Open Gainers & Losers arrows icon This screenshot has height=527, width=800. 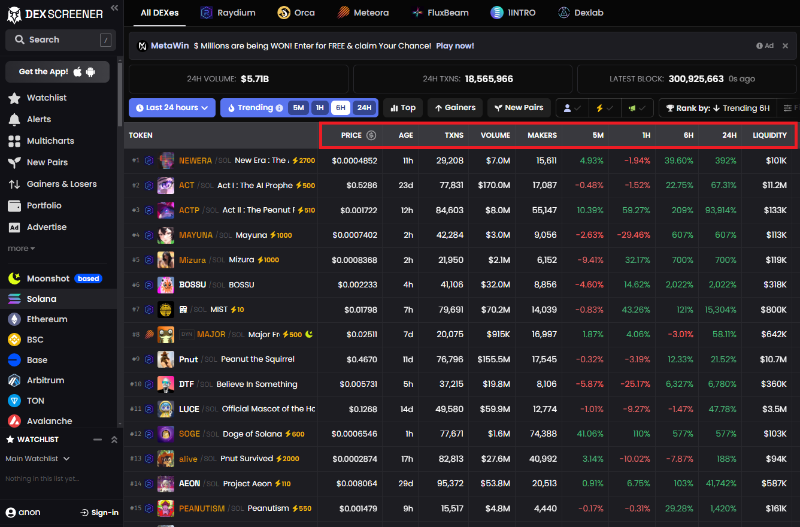tap(14, 184)
